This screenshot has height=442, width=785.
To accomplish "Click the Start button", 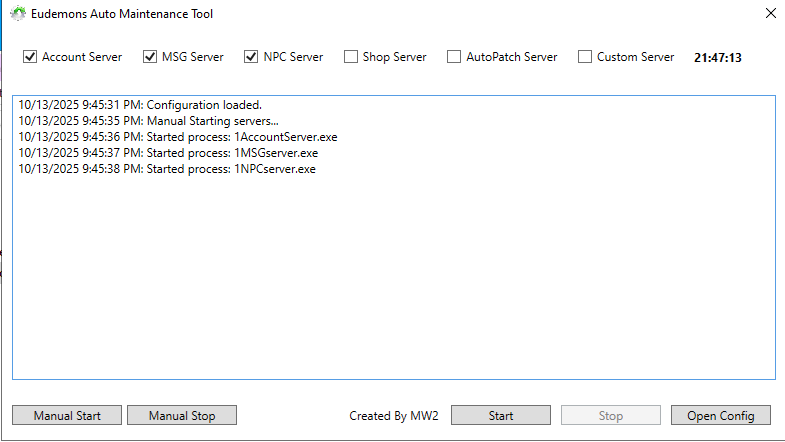I will [x=500, y=415].
